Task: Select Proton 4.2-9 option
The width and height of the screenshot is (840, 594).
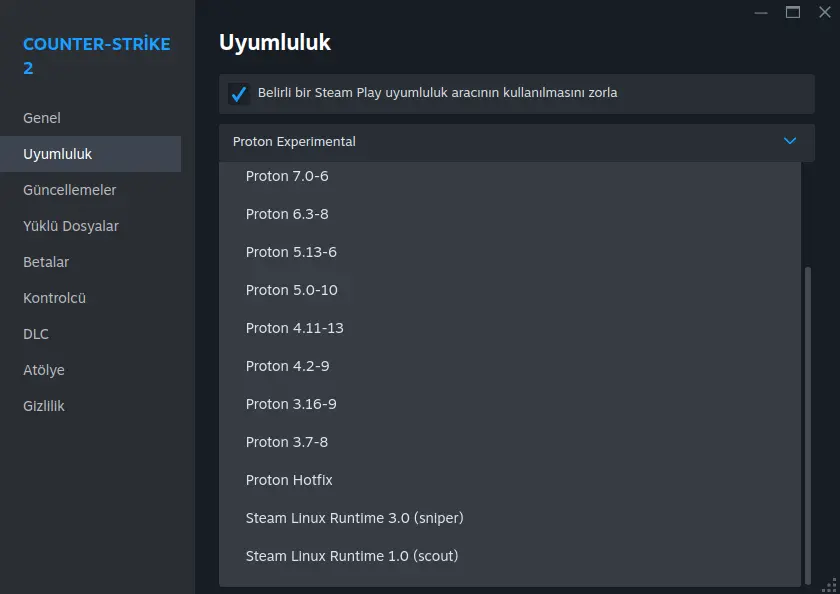Action: [x=509, y=366]
